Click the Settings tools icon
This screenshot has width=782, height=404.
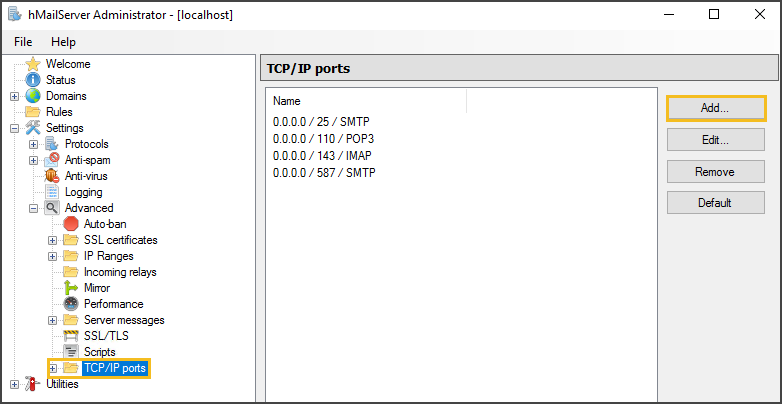tap(33, 128)
